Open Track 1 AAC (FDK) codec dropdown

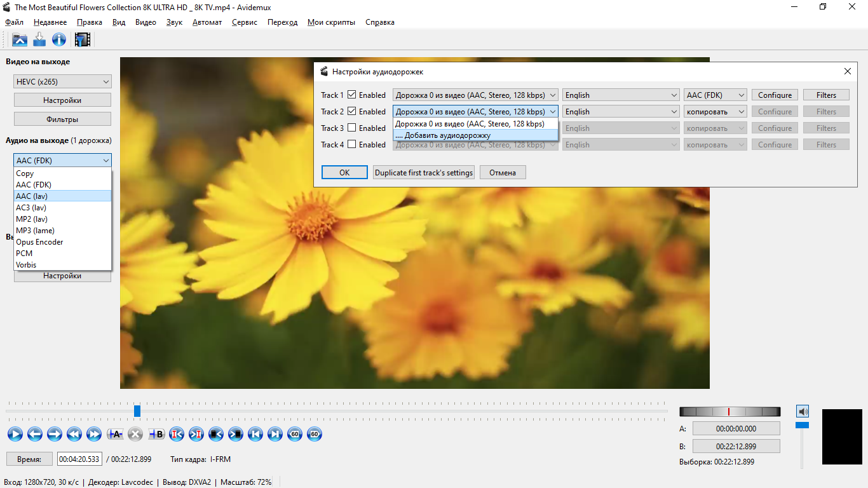[x=715, y=95]
